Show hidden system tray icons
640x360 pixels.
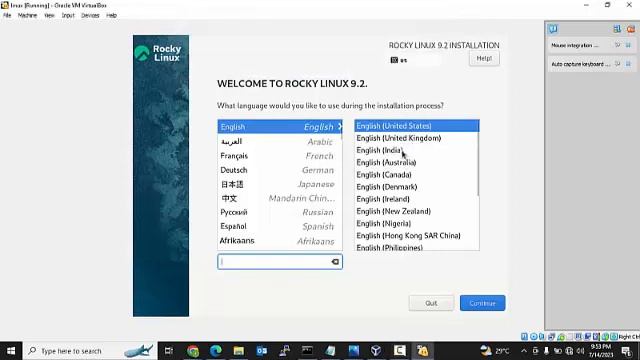(524, 351)
